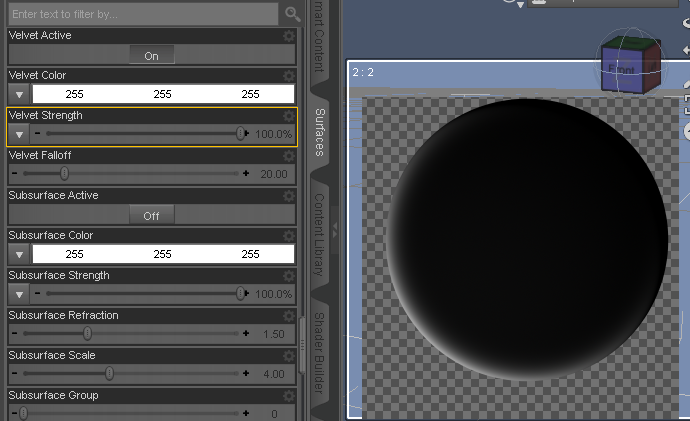The width and height of the screenshot is (690, 421).
Task: Open the Subsurface Strength settings gear
Action: [289, 276]
